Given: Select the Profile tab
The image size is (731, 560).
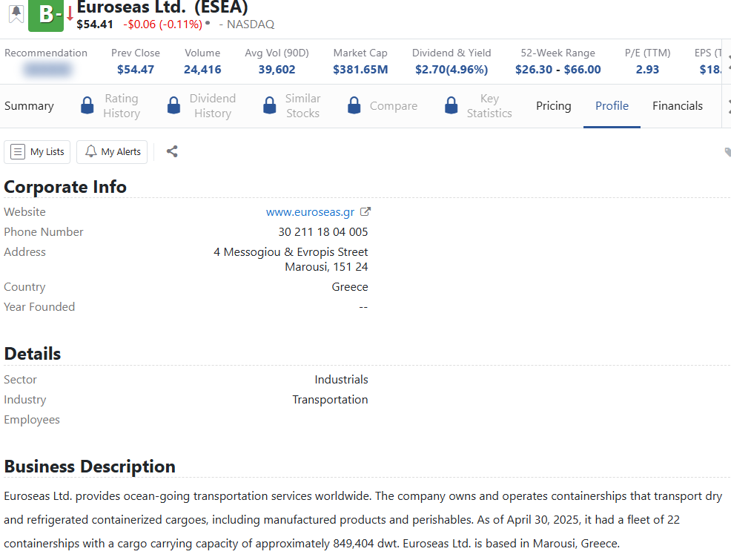Looking at the screenshot, I should (x=612, y=106).
